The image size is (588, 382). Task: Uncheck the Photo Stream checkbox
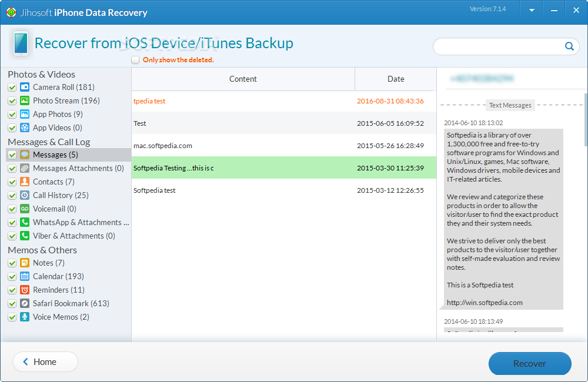pyautogui.click(x=12, y=101)
